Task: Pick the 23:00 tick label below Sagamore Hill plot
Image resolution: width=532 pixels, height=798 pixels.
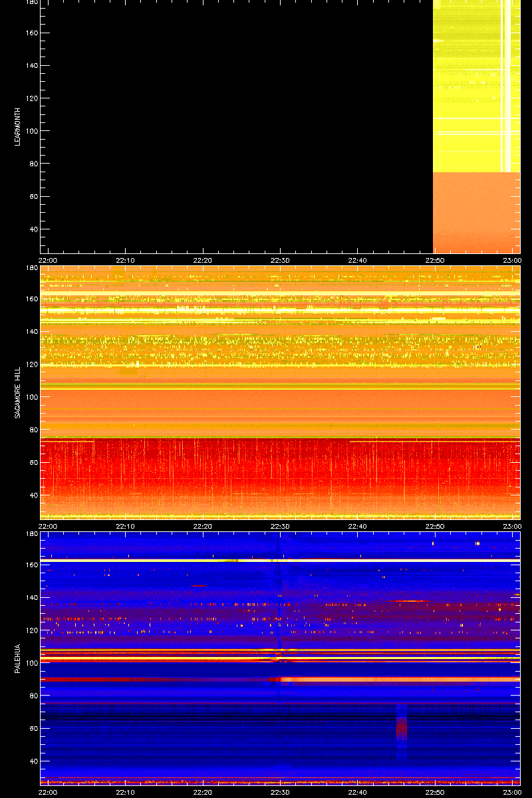Action: click(x=512, y=526)
